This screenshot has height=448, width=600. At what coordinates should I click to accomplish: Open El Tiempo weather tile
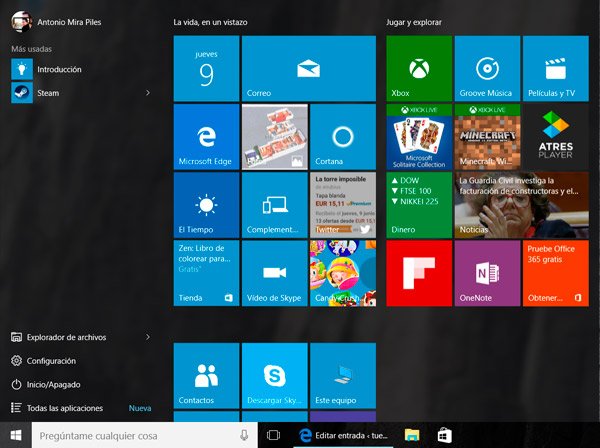pos(206,205)
